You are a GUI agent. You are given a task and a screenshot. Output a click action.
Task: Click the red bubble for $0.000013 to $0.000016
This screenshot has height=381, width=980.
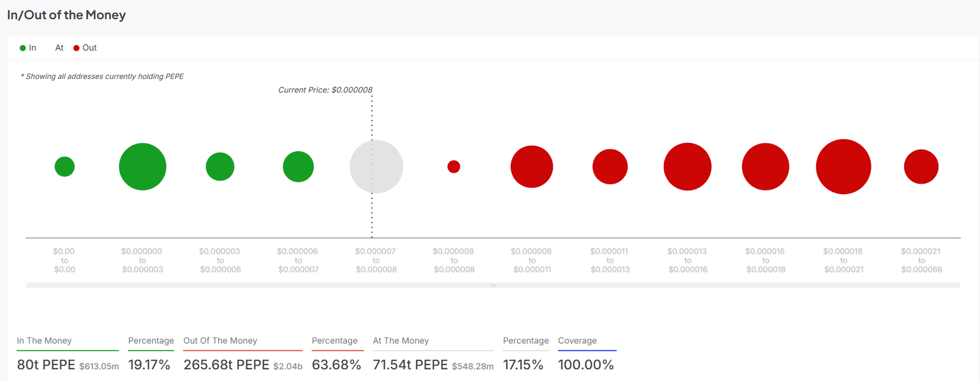tap(687, 167)
